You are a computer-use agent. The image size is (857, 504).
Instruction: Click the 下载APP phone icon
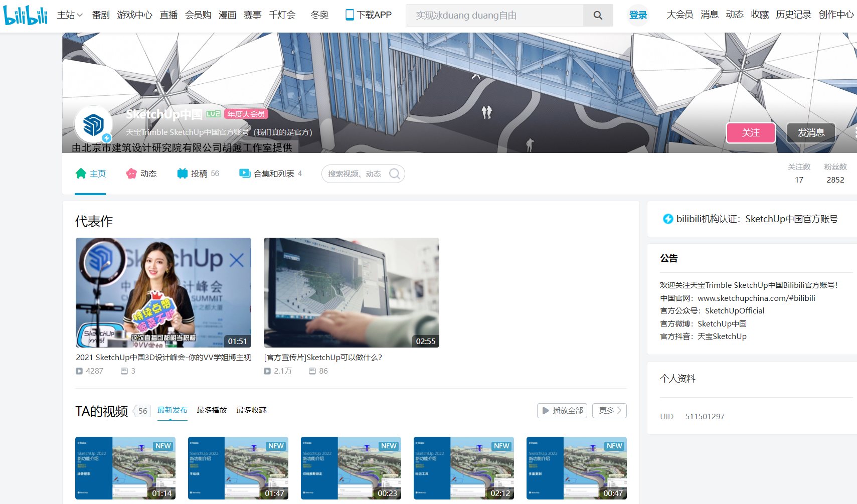[x=350, y=15]
